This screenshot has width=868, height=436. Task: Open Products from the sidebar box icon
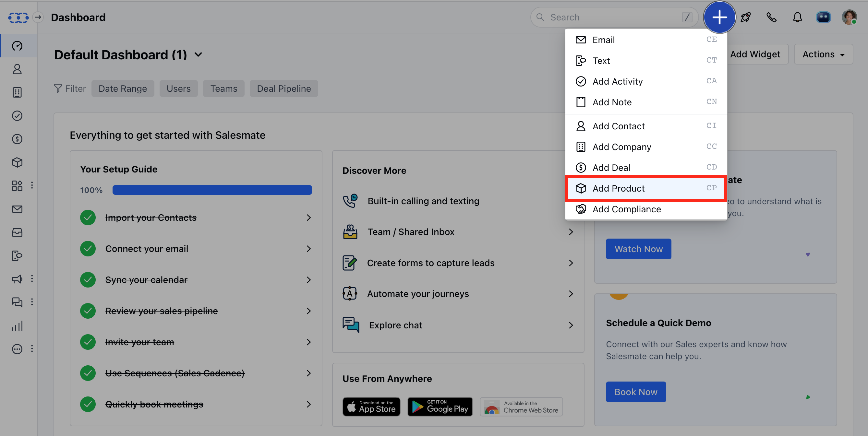point(17,162)
